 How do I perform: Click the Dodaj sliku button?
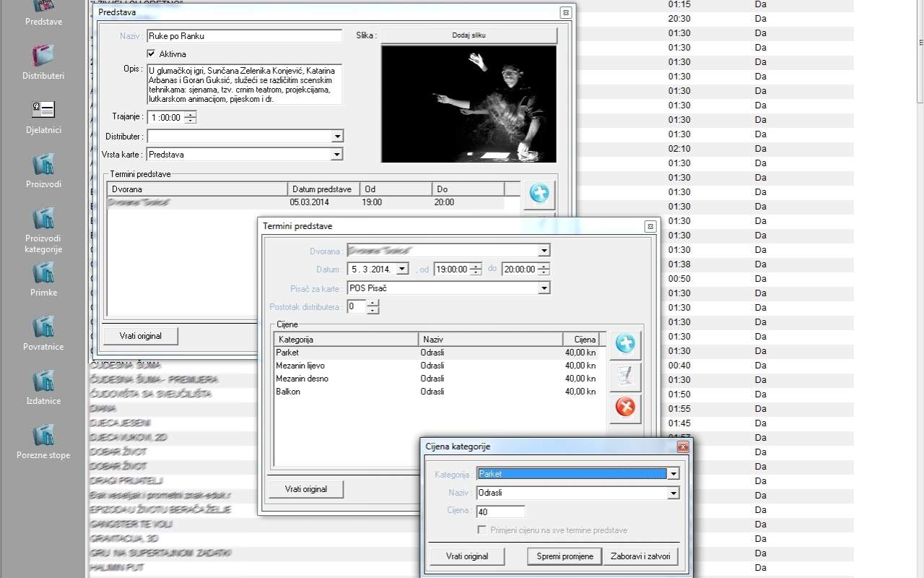coord(468,35)
